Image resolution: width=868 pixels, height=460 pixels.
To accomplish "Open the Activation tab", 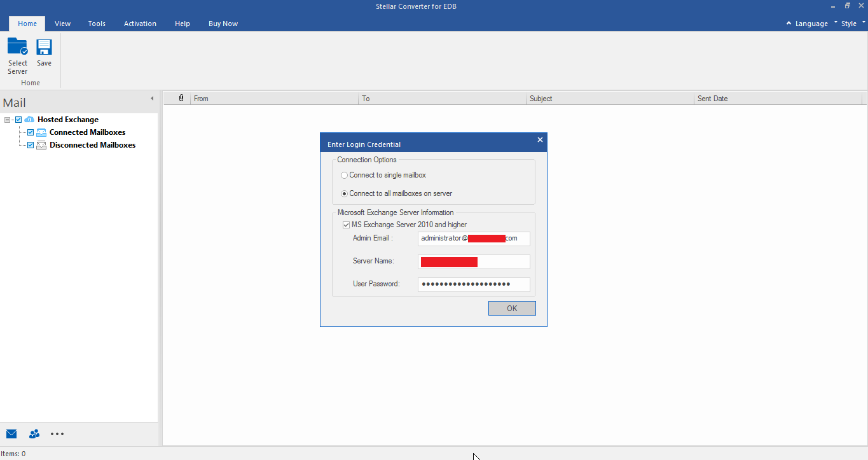I will pos(140,24).
